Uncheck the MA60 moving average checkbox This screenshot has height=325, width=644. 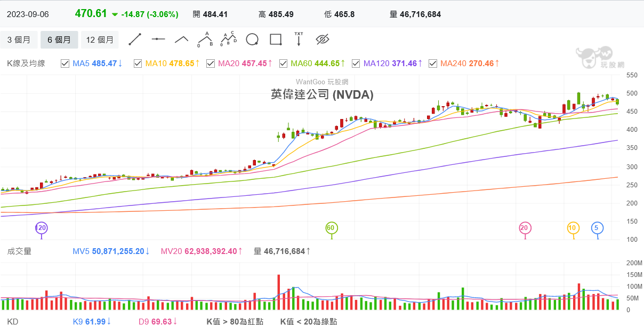pos(283,64)
